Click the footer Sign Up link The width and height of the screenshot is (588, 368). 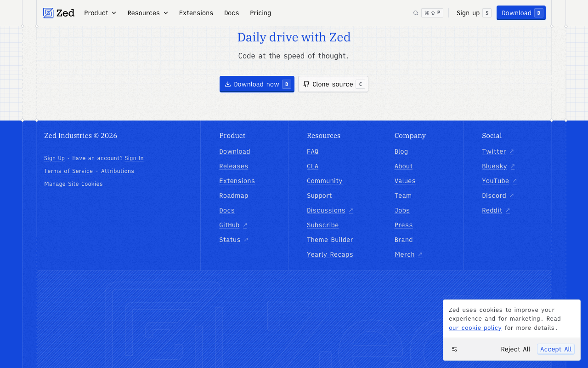click(x=54, y=158)
